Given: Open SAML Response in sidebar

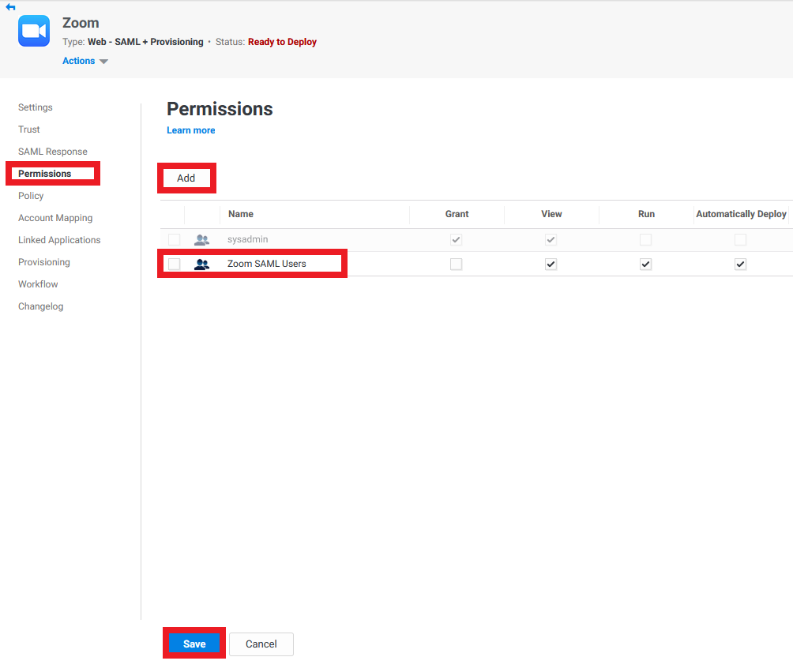Looking at the screenshot, I should coord(53,152).
